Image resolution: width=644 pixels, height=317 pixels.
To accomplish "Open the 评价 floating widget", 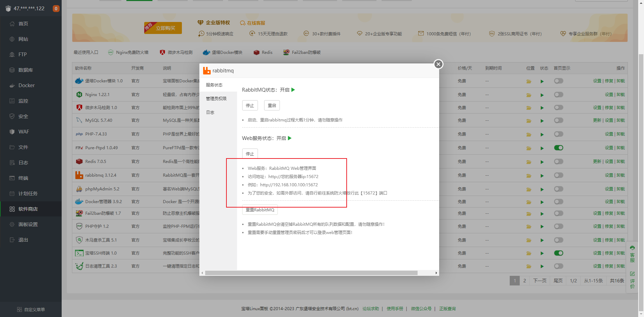I will tap(632, 280).
